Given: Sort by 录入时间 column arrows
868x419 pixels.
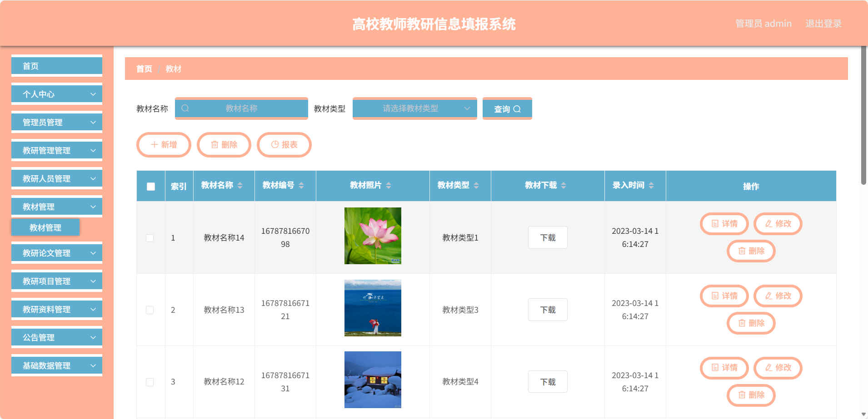Looking at the screenshot, I should (x=651, y=185).
